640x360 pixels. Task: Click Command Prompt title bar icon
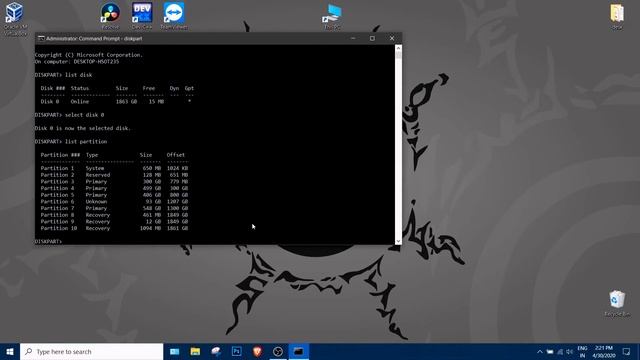coord(41,38)
